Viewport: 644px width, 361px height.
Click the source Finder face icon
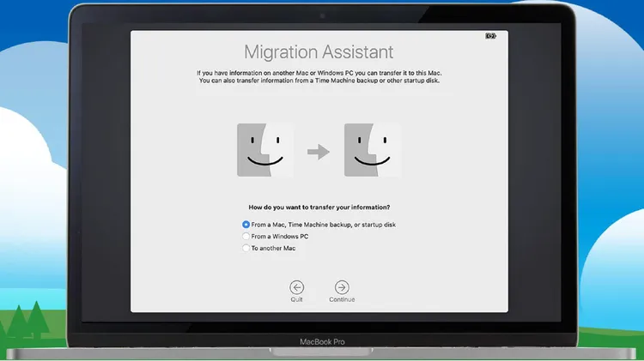[265, 150]
